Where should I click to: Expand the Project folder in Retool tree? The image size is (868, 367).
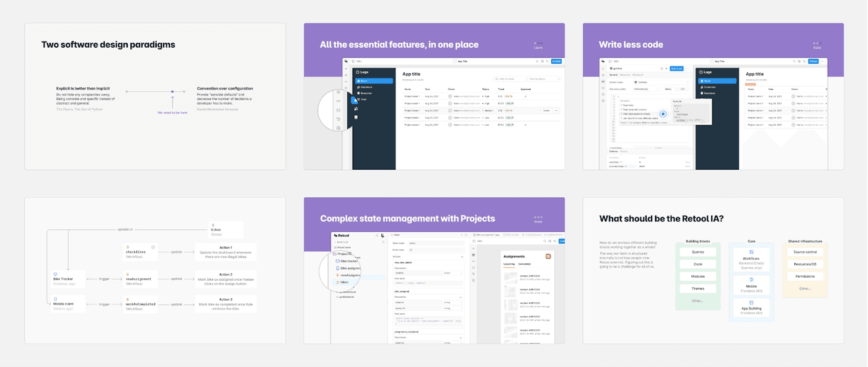(x=341, y=254)
